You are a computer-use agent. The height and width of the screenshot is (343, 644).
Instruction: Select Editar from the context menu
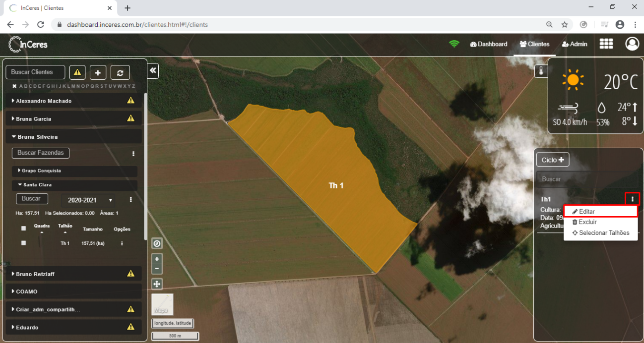[x=600, y=212]
